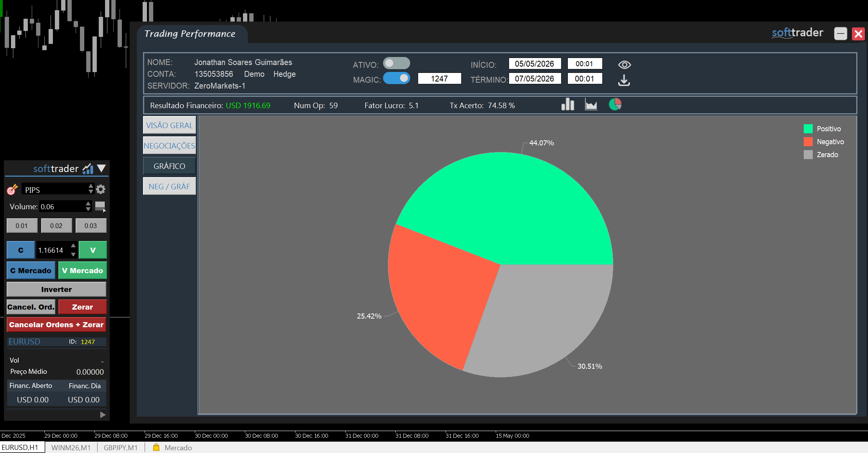Open the PIPS mode selector
This screenshot has height=453, width=868.
pyautogui.click(x=57, y=190)
